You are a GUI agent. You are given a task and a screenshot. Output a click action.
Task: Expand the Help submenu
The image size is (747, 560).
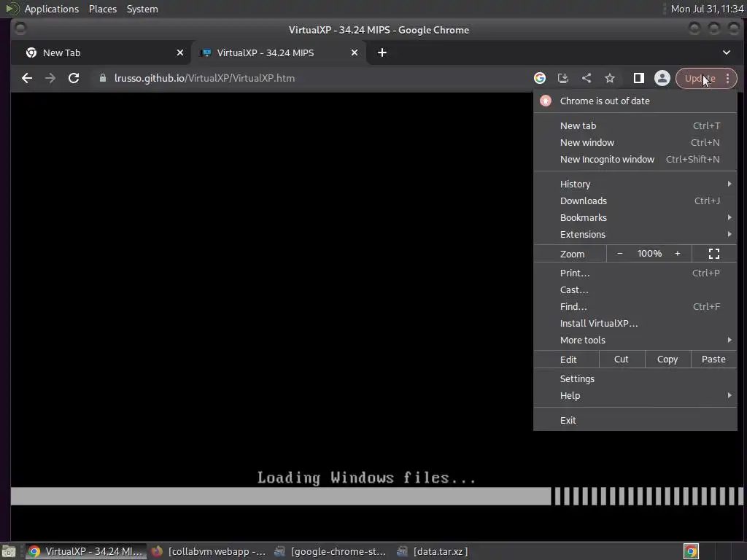[635, 396]
